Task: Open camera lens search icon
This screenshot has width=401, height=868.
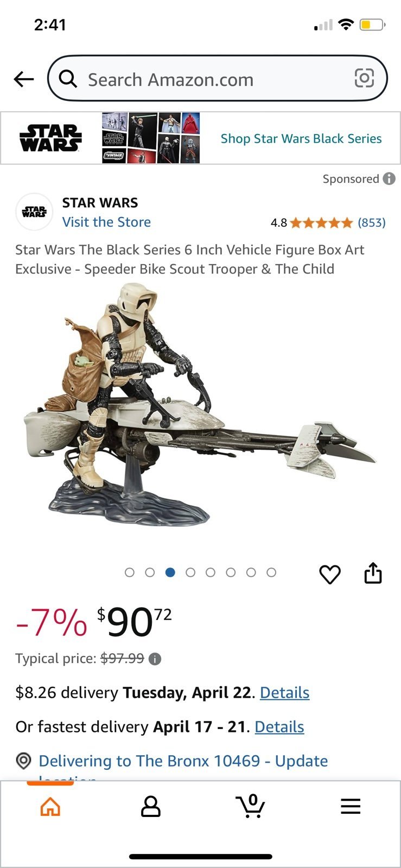Action: [x=364, y=79]
